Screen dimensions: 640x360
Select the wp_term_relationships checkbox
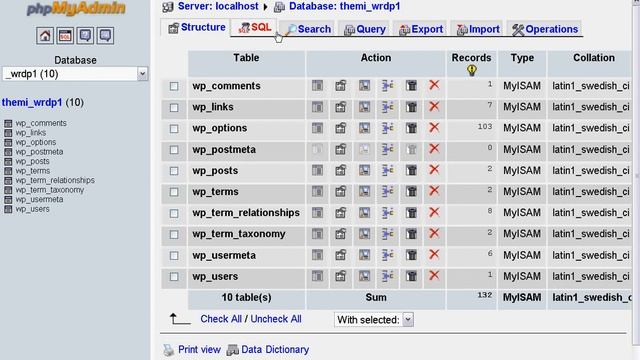click(174, 213)
